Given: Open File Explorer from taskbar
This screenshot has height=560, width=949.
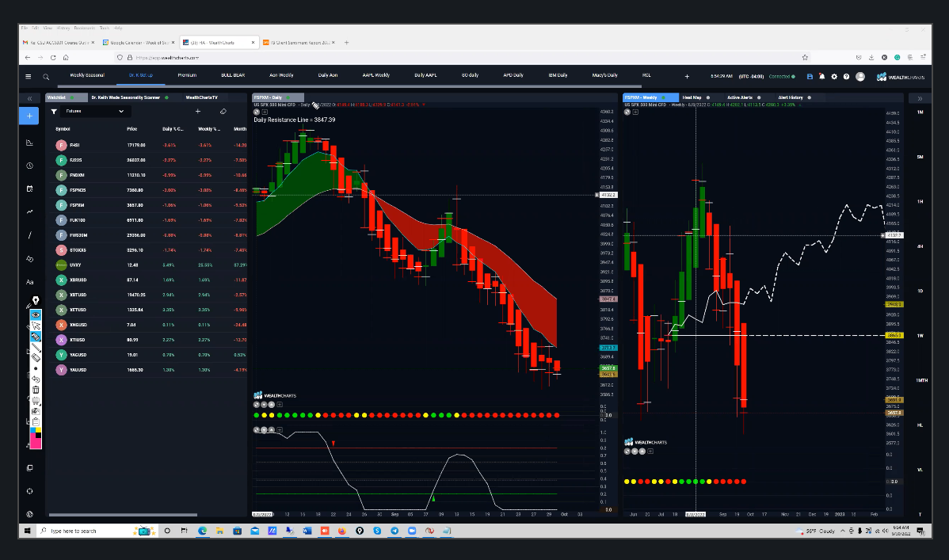Looking at the screenshot, I should (x=219, y=531).
